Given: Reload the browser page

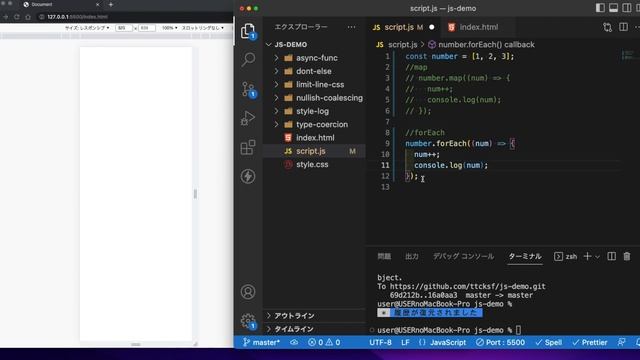Looking at the screenshot, I should [17, 17].
